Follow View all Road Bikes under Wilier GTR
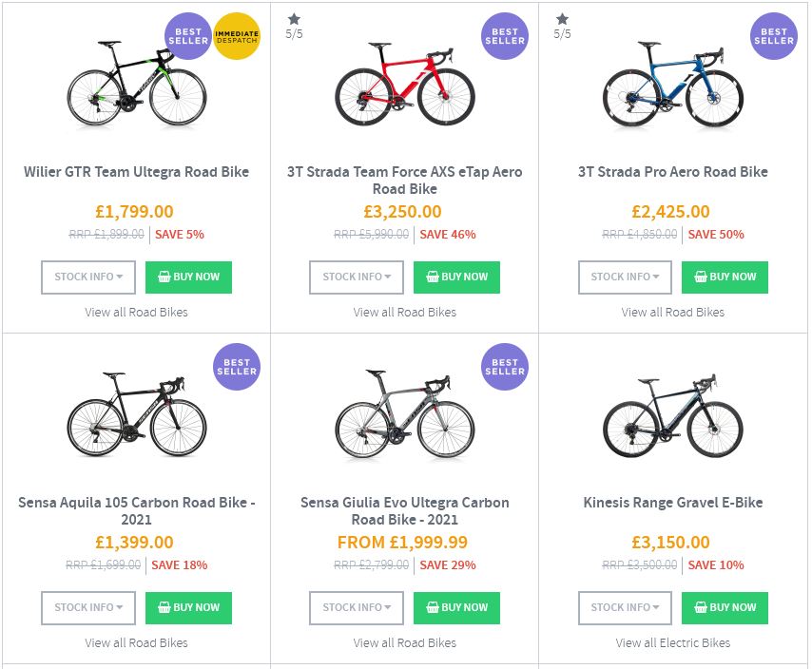812x669 pixels. tap(136, 313)
